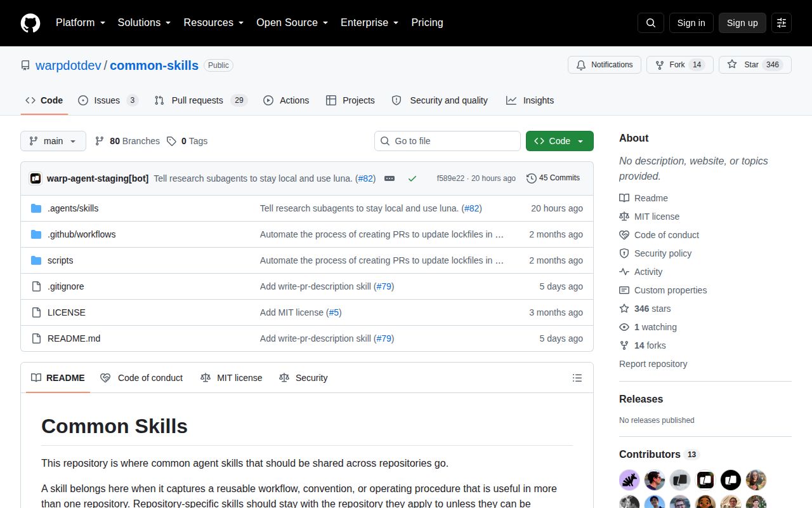The height and width of the screenshot is (508, 812).
Task: Select the Security content tab
Action: pyautogui.click(x=303, y=378)
